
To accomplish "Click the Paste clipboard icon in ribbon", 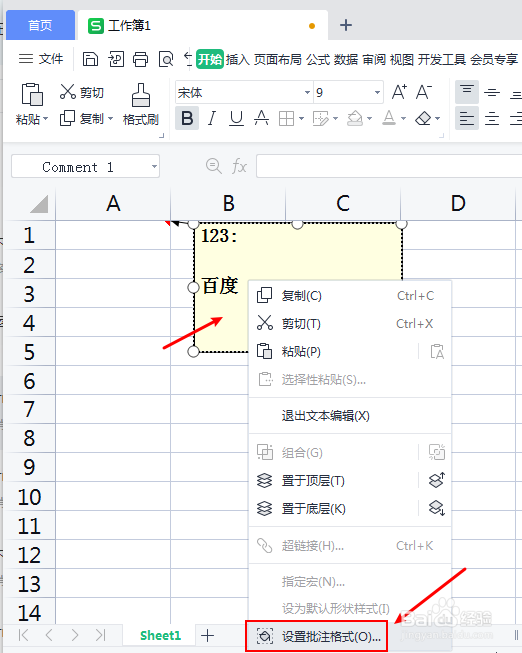I will pyautogui.click(x=32, y=94).
